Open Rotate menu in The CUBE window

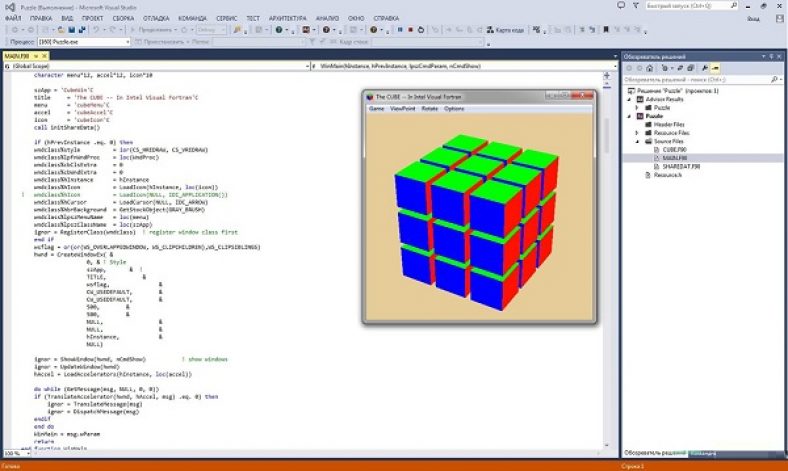(x=430, y=109)
